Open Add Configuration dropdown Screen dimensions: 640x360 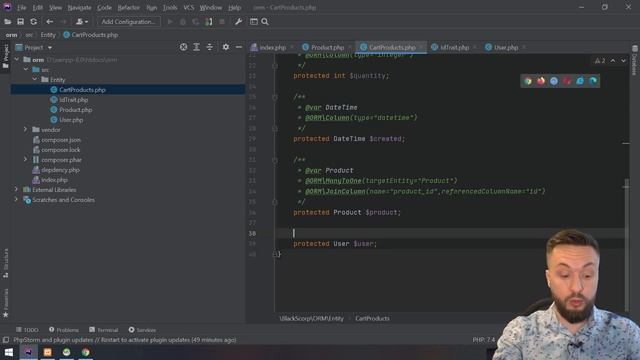(129, 22)
